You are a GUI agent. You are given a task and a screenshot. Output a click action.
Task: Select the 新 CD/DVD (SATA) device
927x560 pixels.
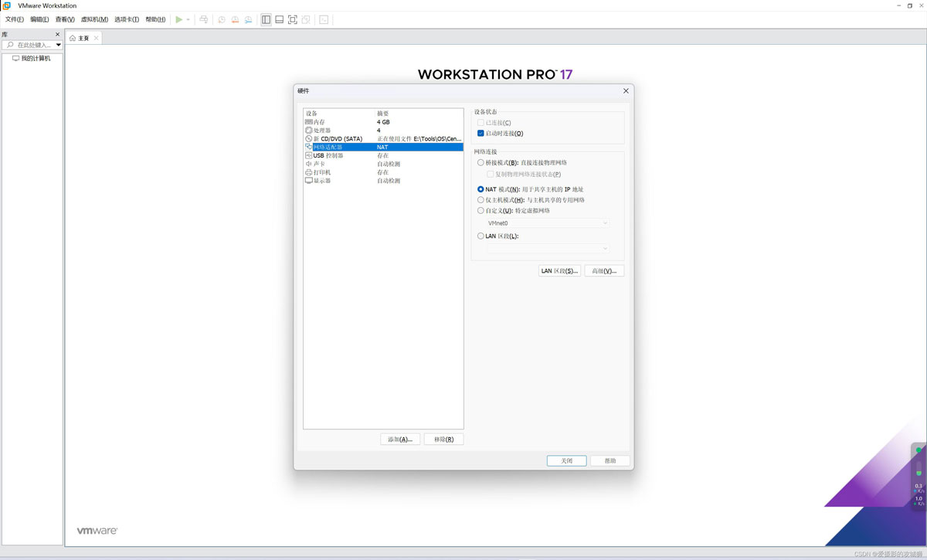click(x=338, y=139)
